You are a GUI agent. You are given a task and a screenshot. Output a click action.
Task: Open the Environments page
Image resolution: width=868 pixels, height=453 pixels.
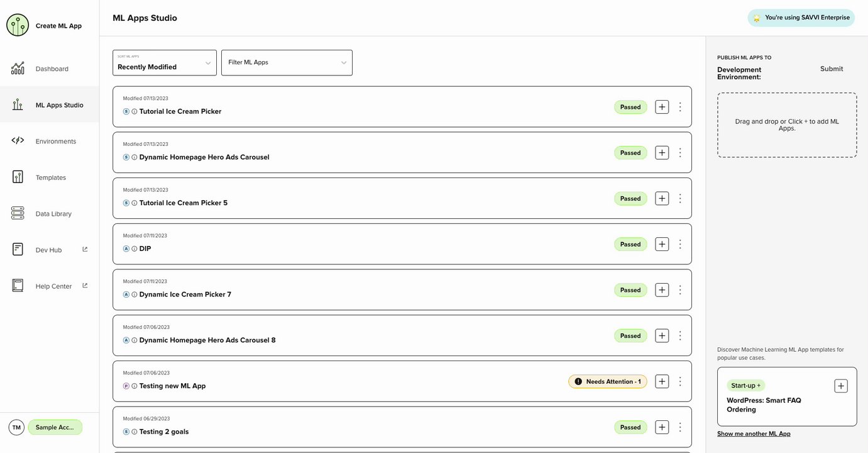click(55, 142)
